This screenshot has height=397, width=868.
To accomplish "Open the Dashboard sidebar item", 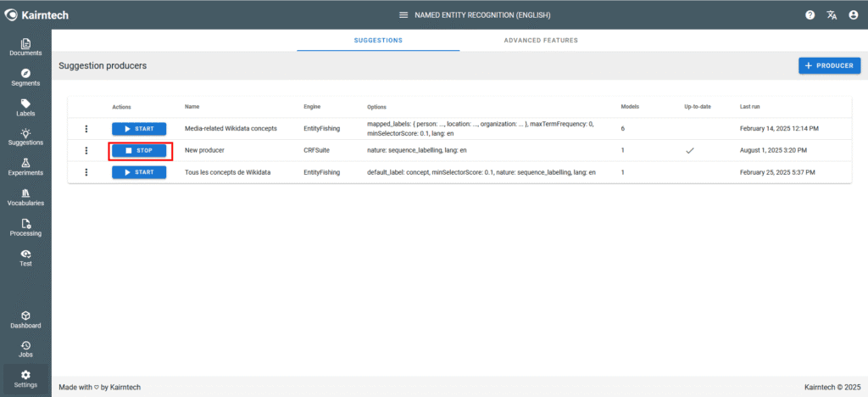I will [x=25, y=321].
